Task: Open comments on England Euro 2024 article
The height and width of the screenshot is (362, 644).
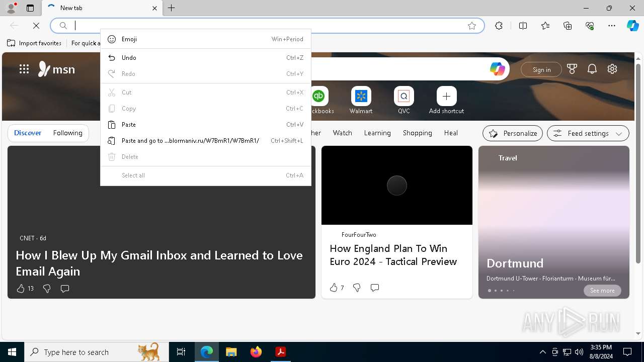Action: click(x=375, y=288)
